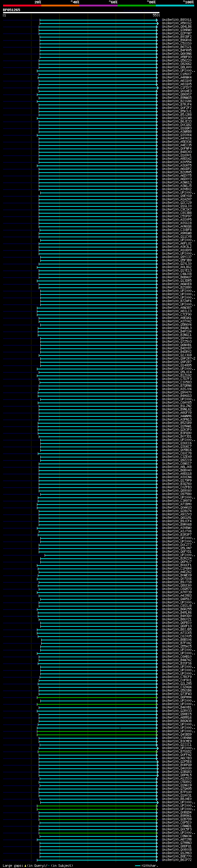This screenshot has height=868, width=197.
Task: Click hit label UniRef100_B4FRH5
Action: pos(176,50)
